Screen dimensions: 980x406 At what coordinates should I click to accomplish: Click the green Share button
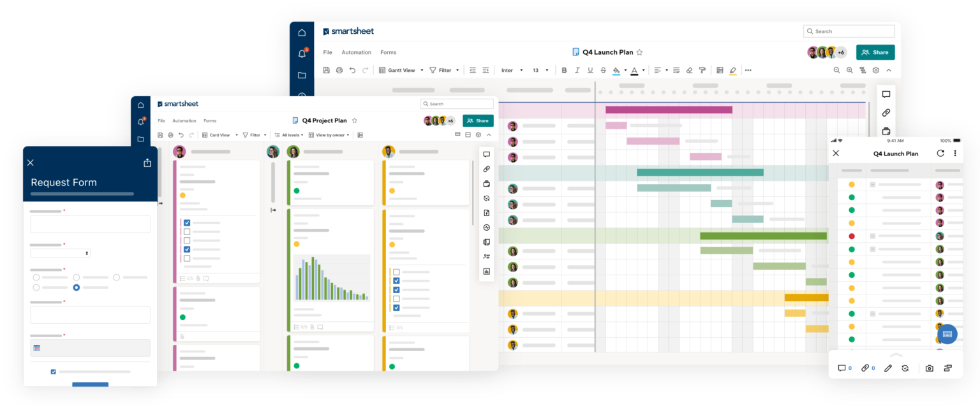pos(875,52)
